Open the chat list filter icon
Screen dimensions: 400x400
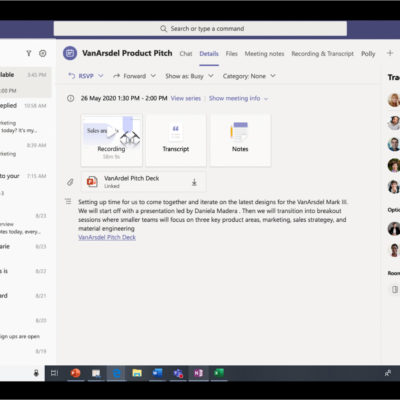(29, 53)
